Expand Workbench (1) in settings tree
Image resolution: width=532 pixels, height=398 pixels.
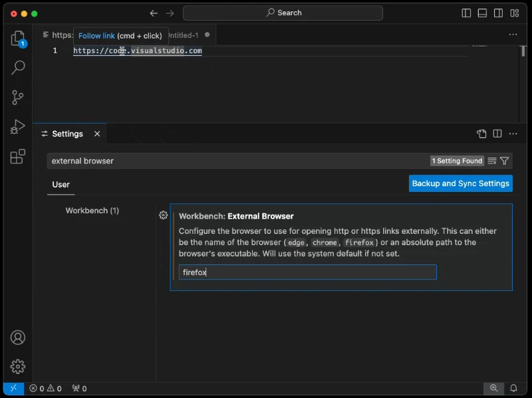(92, 211)
